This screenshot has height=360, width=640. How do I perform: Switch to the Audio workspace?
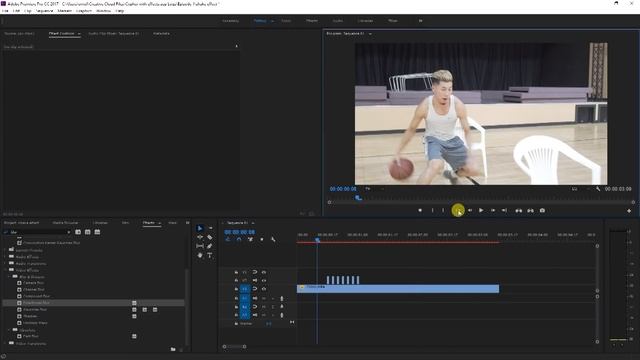point(338,20)
